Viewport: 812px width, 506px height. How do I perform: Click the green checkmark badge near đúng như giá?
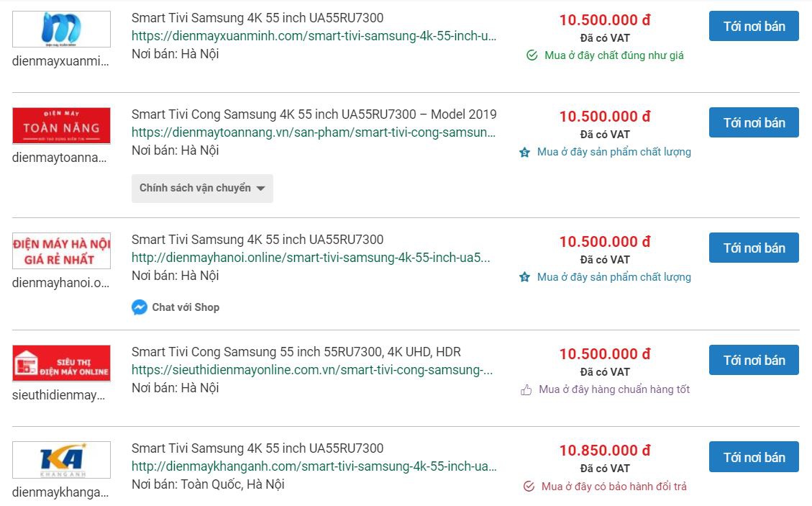click(x=532, y=54)
